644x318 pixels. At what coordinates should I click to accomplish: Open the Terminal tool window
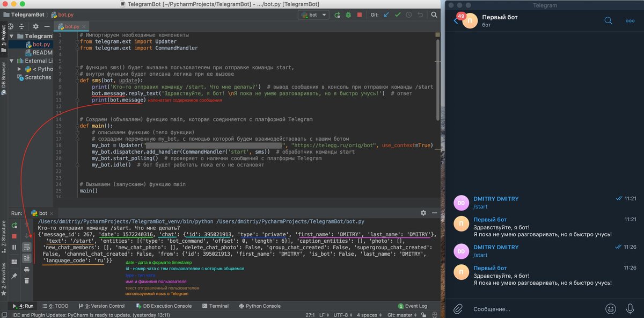pos(215,306)
